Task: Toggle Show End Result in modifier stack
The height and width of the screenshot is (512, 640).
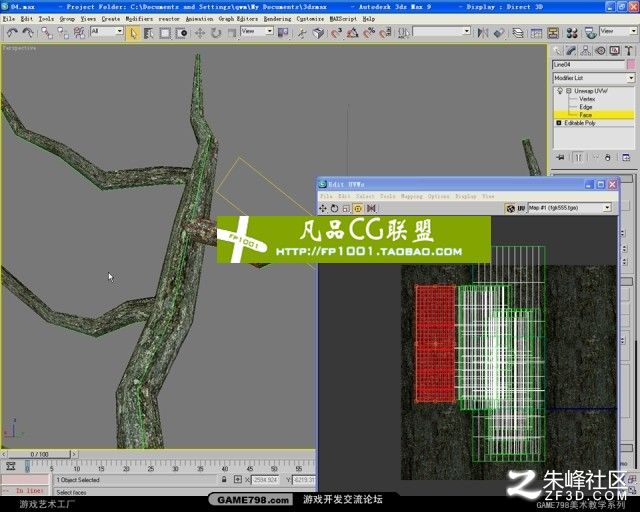Action: pyautogui.click(x=578, y=158)
